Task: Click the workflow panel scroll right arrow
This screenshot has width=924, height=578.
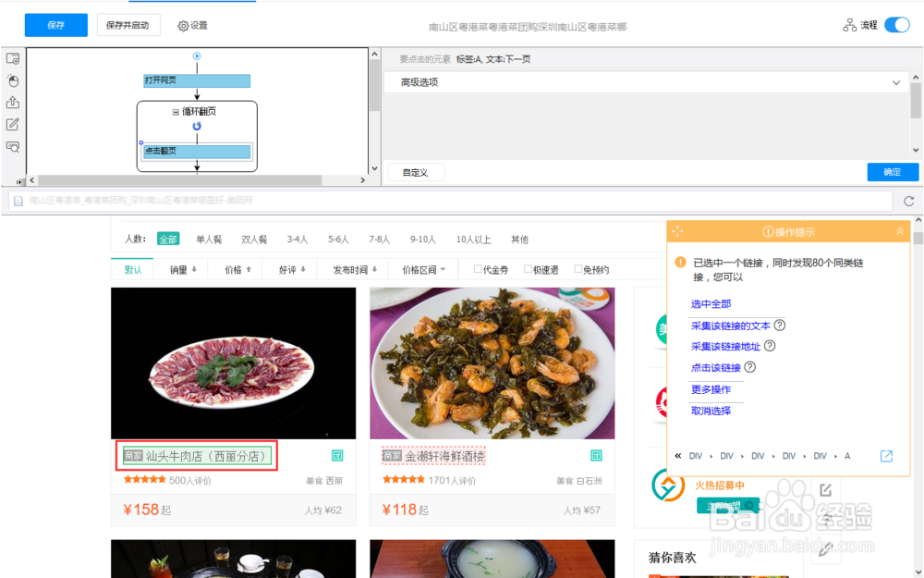Action: [362, 180]
